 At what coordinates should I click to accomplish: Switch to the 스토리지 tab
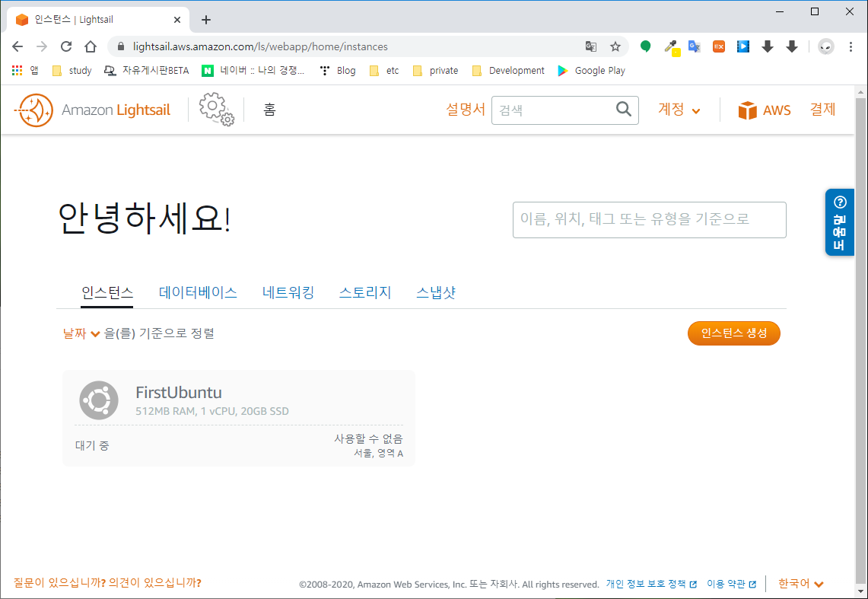click(365, 292)
